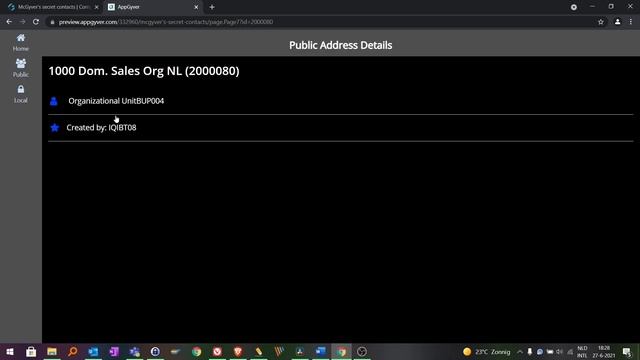
Task: Open the Chrome profile menu
Action: [x=618, y=22]
